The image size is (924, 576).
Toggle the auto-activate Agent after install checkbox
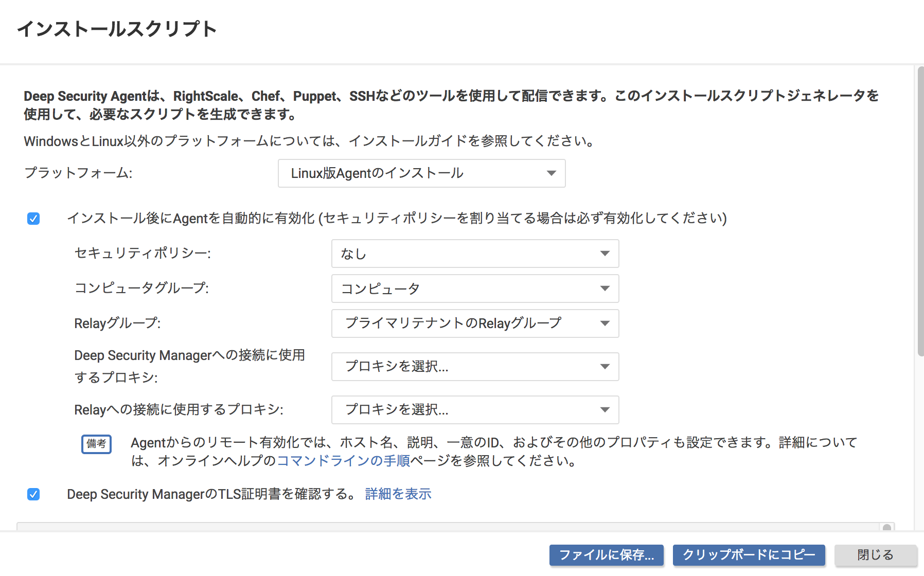pos(33,219)
